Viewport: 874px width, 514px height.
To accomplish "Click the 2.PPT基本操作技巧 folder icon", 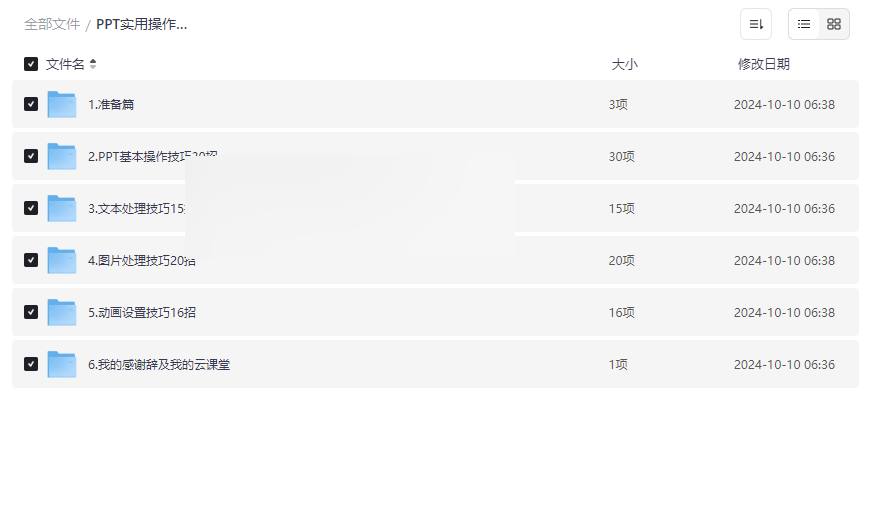I will [x=62, y=156].
